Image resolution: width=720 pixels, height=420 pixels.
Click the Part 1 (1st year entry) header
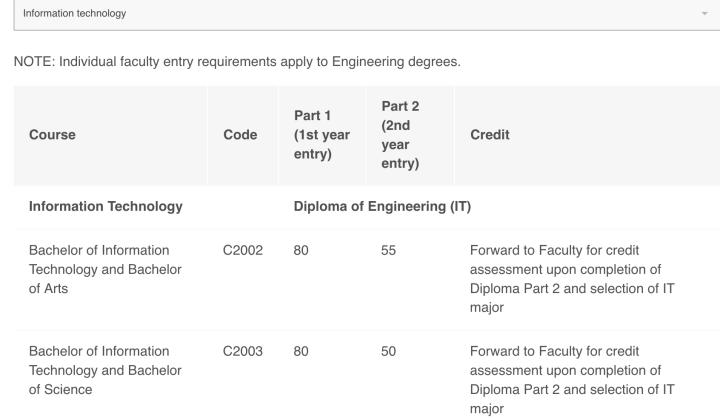(x=322, y=135)
